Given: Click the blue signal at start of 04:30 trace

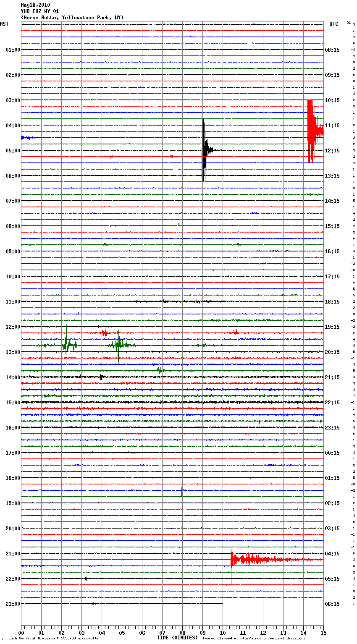Looking at the screenshot, I should pyautogui.click(x=30, y=138).
